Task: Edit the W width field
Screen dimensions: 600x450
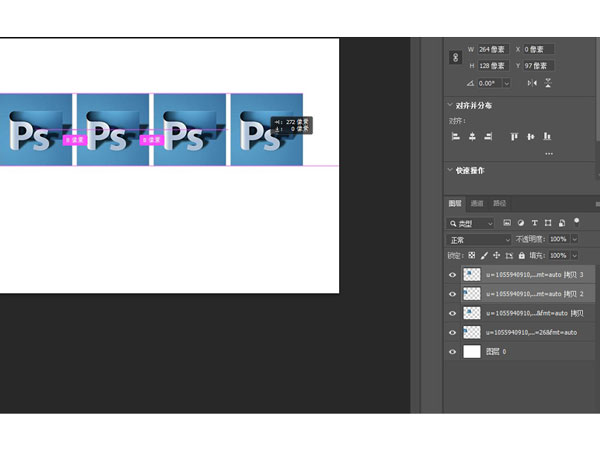Action: (x=493, y=49)
